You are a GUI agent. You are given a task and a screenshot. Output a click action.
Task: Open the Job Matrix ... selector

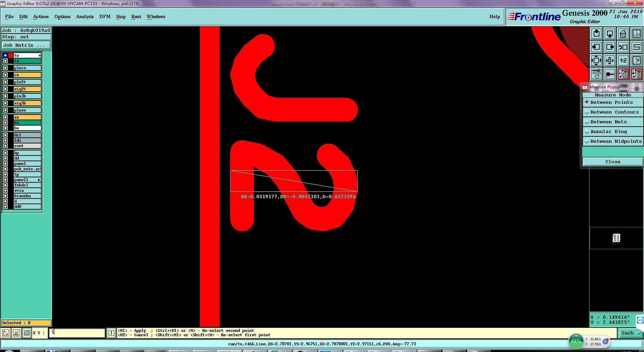[x=26, y=45]
